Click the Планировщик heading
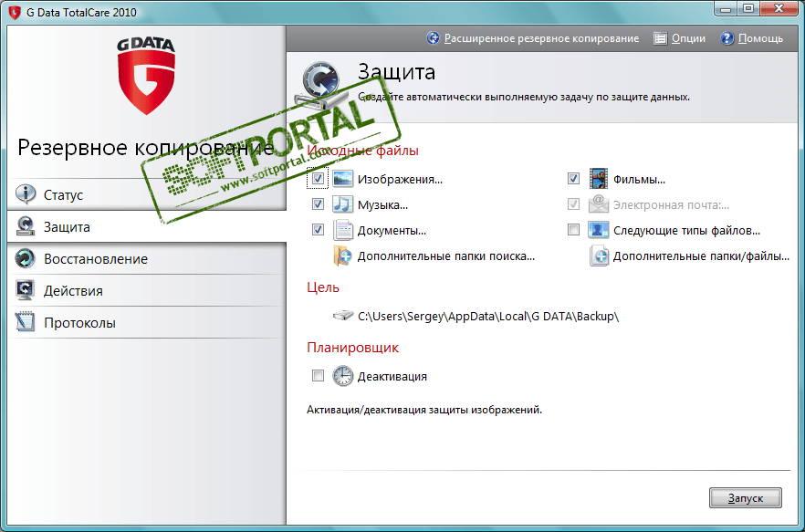 352,348
